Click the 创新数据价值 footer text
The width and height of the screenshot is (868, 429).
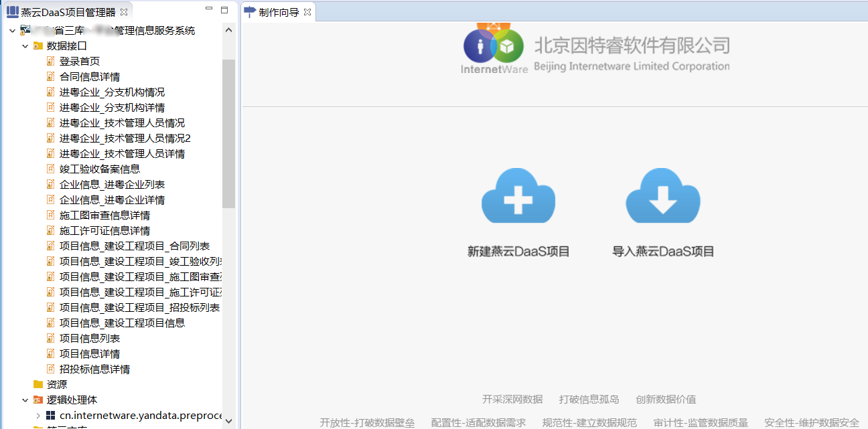666,400
